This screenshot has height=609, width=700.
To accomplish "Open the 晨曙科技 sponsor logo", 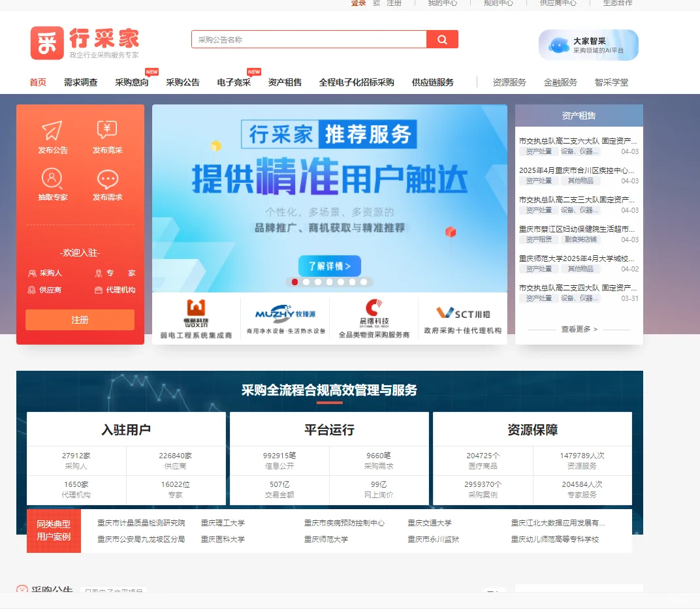I will [374, 319].
